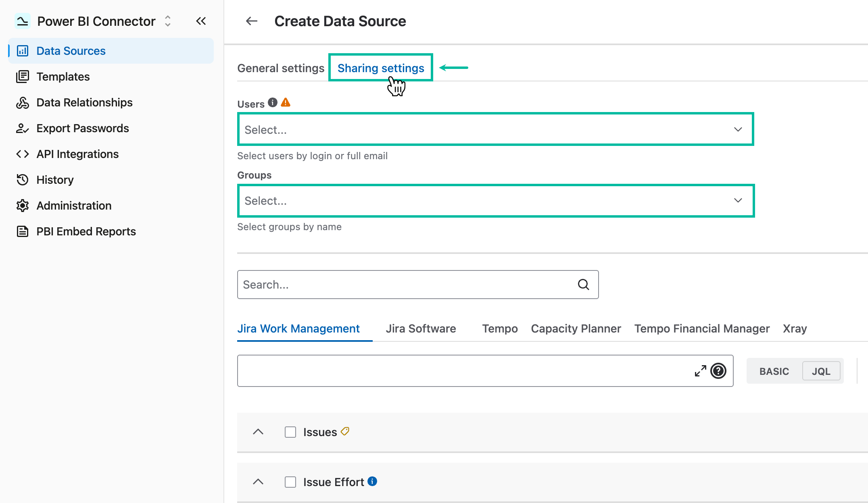
Task: Click the Groups dropdown chevron
Action: tap(738, 200)
